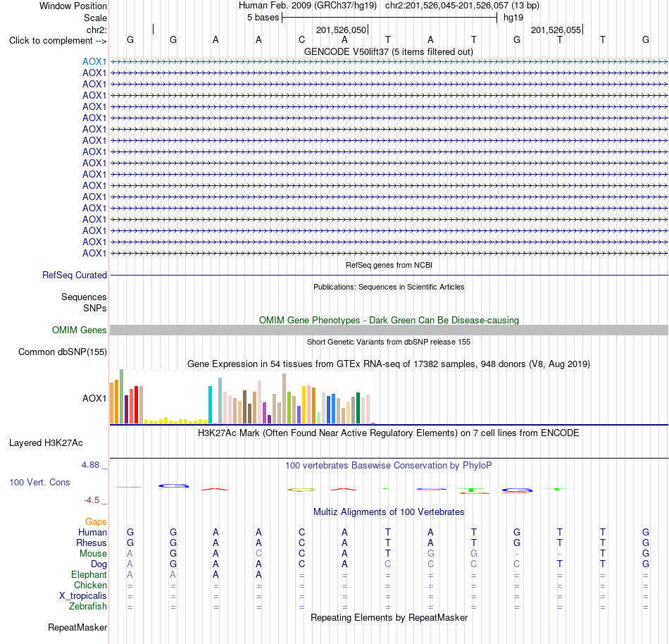The image size is (669, 644).
Task: Select the Window Position track label
Action: 73,6
